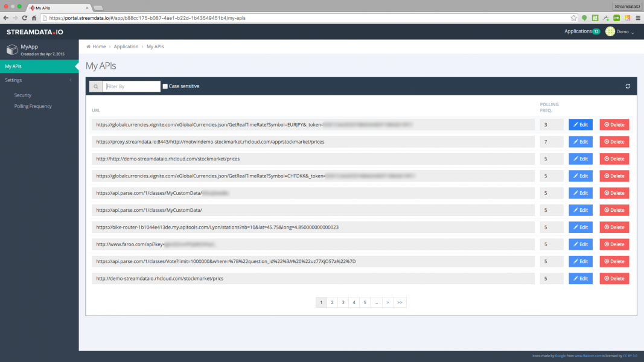The image size is (644, 362).
Task: Open the Applications menu in header
Action: (x=582, y=31)
